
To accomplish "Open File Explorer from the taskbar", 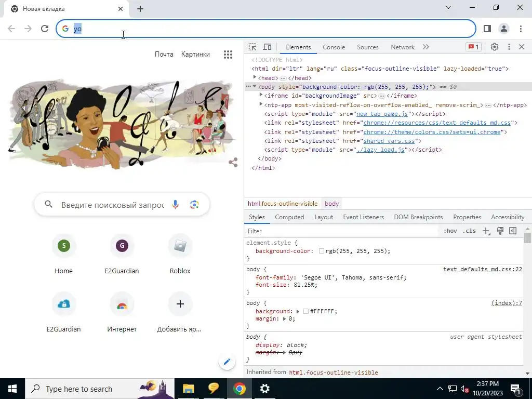I will point(188,389).
